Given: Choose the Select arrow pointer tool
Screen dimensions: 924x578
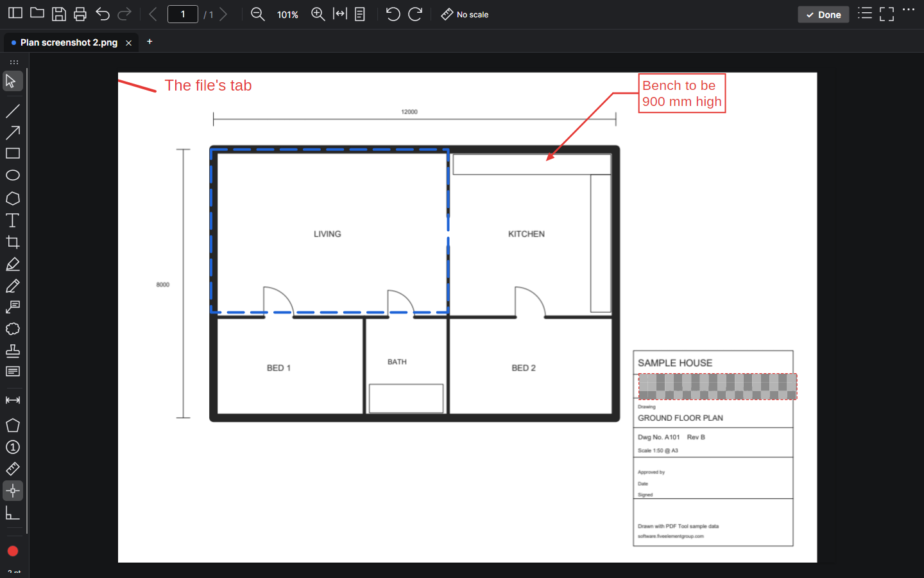Looking at the screenshot, I should [x=12, y=81].
